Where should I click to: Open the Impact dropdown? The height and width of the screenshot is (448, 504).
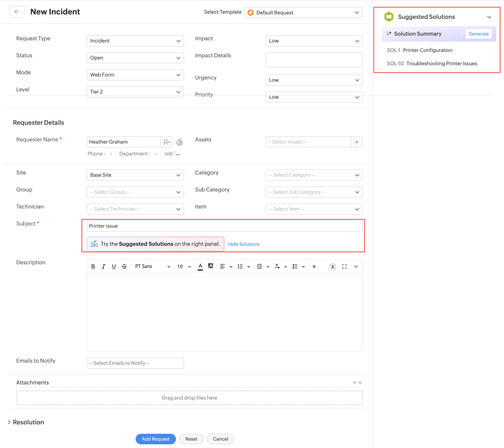pyautogui.click(x=314, y=41)
